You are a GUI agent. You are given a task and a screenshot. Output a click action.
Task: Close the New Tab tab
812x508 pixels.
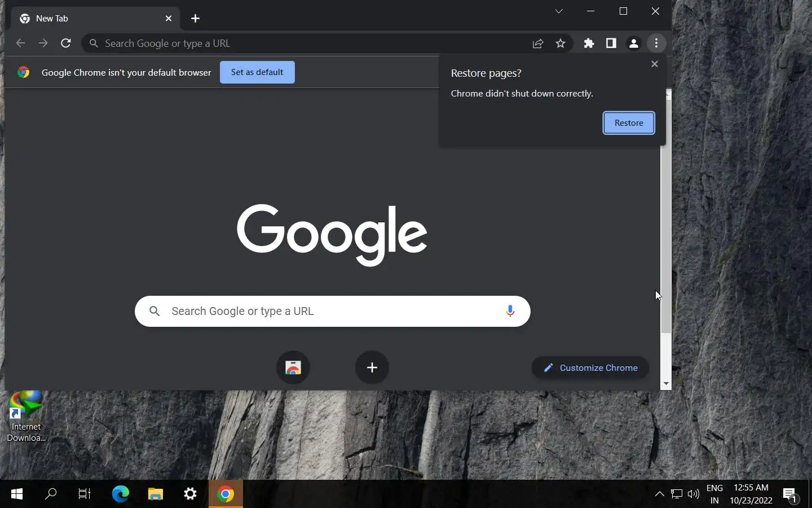pyautogui.click(x=169, y=19)
